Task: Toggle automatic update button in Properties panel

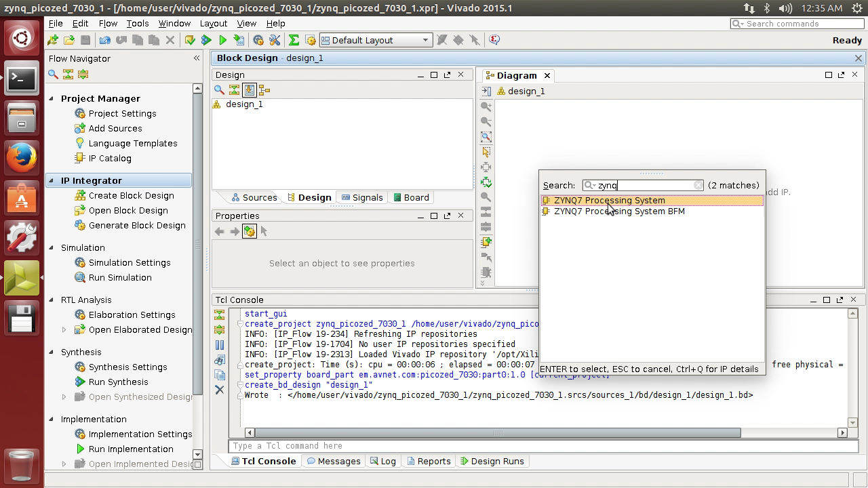Action: [250, 231]
